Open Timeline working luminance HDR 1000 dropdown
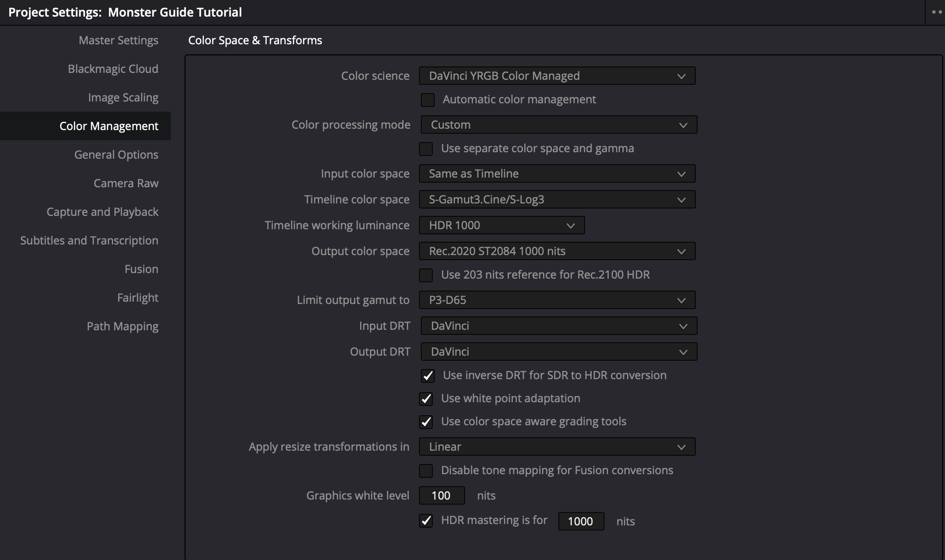The image size is (945, 560). pos(502,226)
